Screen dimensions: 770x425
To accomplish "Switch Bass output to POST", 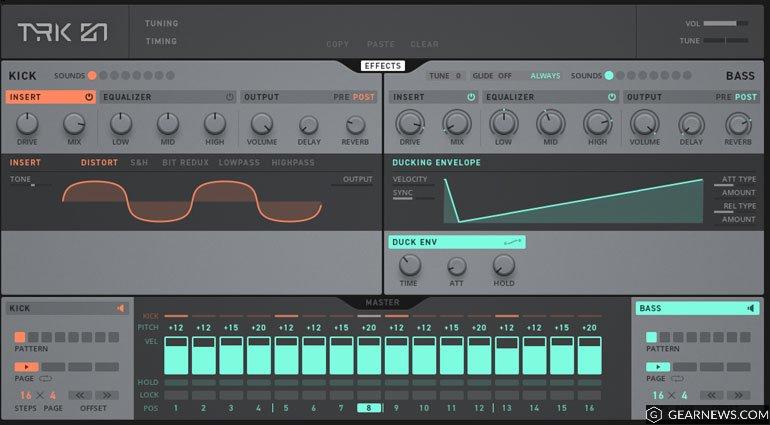I will [x=746, y=97].
